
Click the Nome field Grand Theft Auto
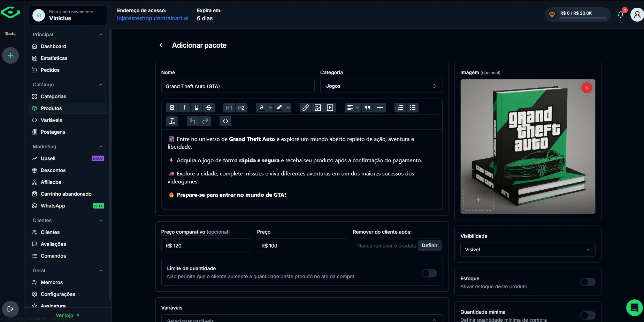pos(238,86)
